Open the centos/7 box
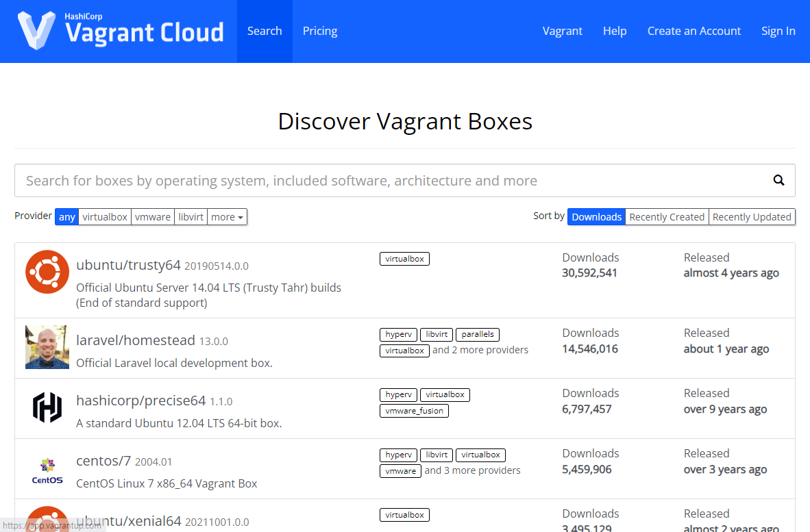The width and height of the screenshot is (810, 532). coord(103,461)
